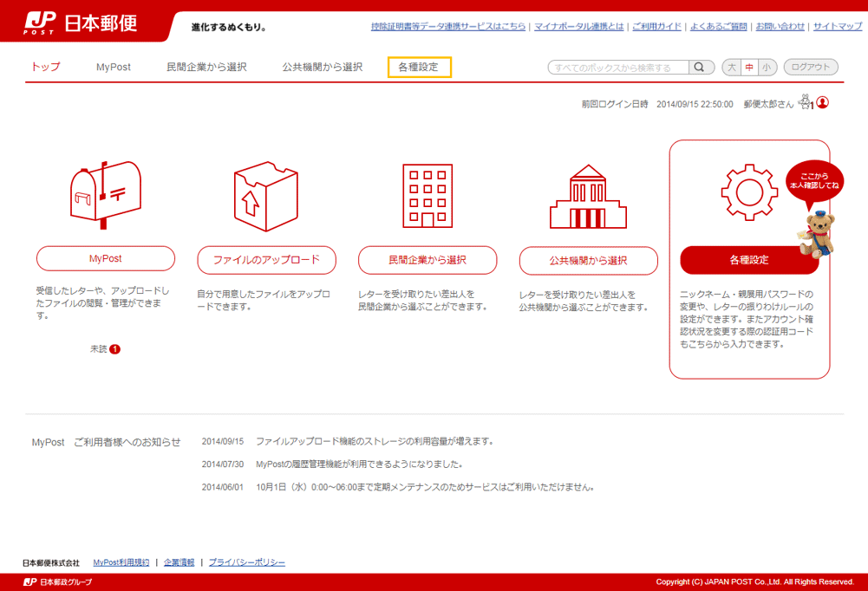
Task: Click the ここから本人確認してね speech bubble
Action: (814, 181)
